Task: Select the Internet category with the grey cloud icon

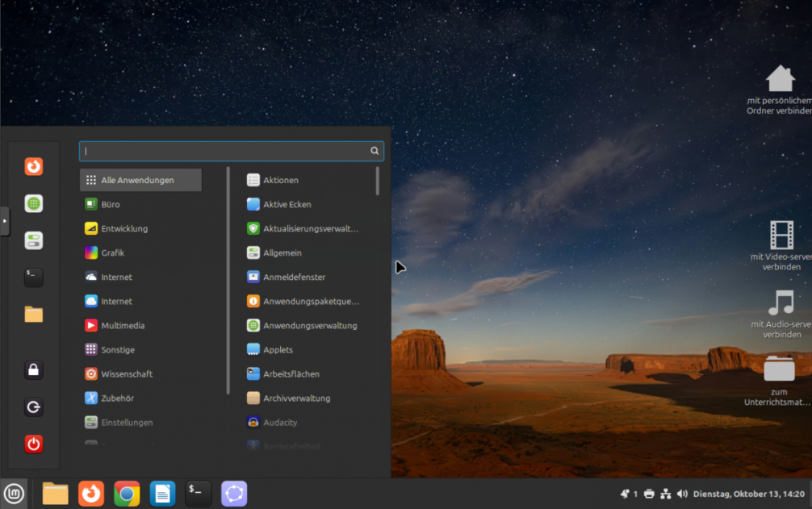Action: pyautogui.click(x=141, y=277)
